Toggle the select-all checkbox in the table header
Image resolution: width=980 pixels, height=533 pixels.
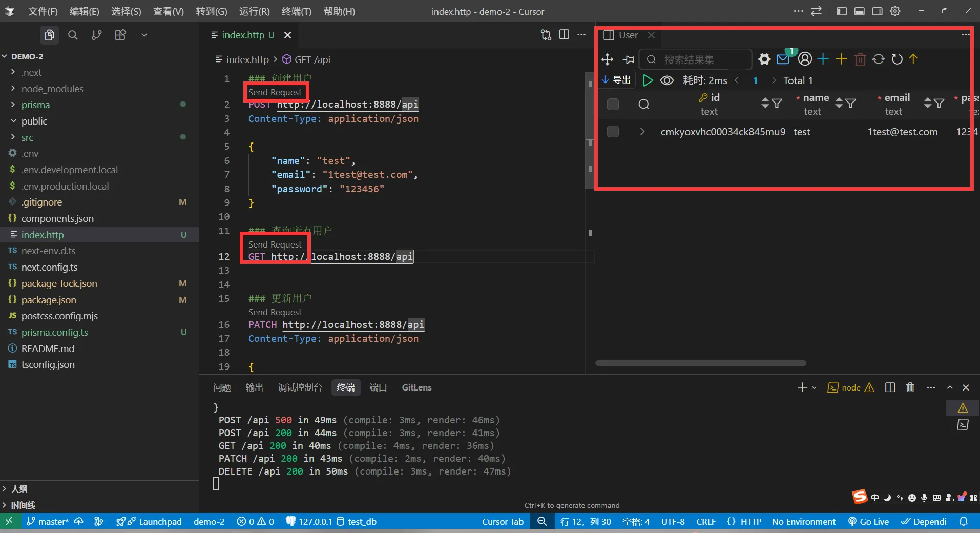click(x=612, y=104)
